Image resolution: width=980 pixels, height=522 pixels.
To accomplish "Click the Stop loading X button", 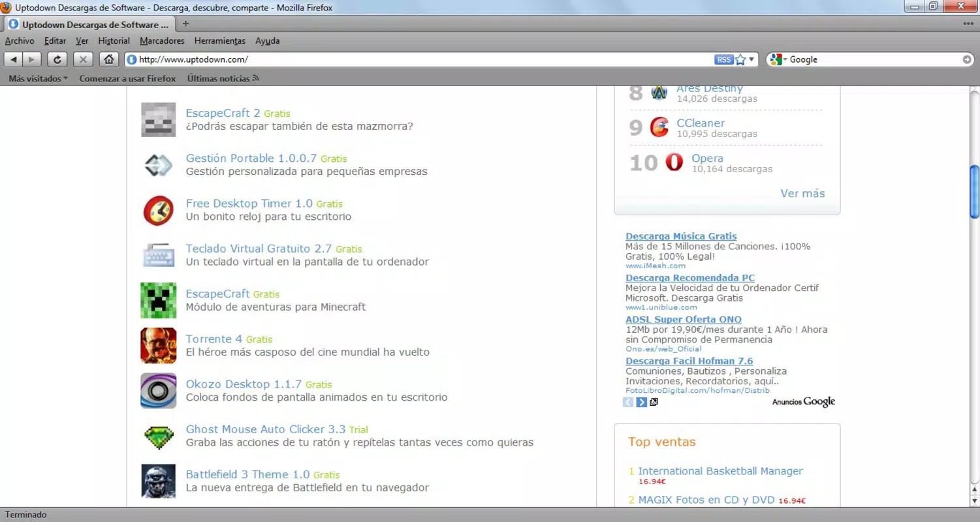I will [x=83, y=59].
